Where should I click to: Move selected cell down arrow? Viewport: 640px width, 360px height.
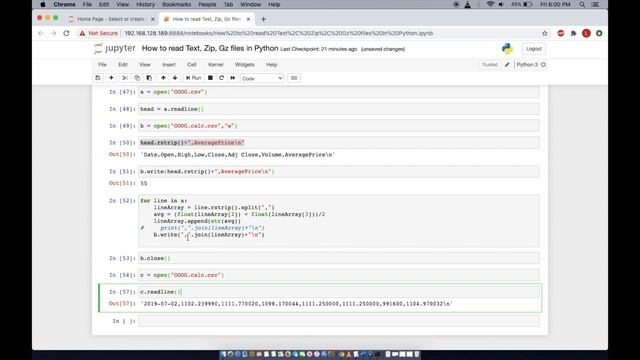click(175, 78)
